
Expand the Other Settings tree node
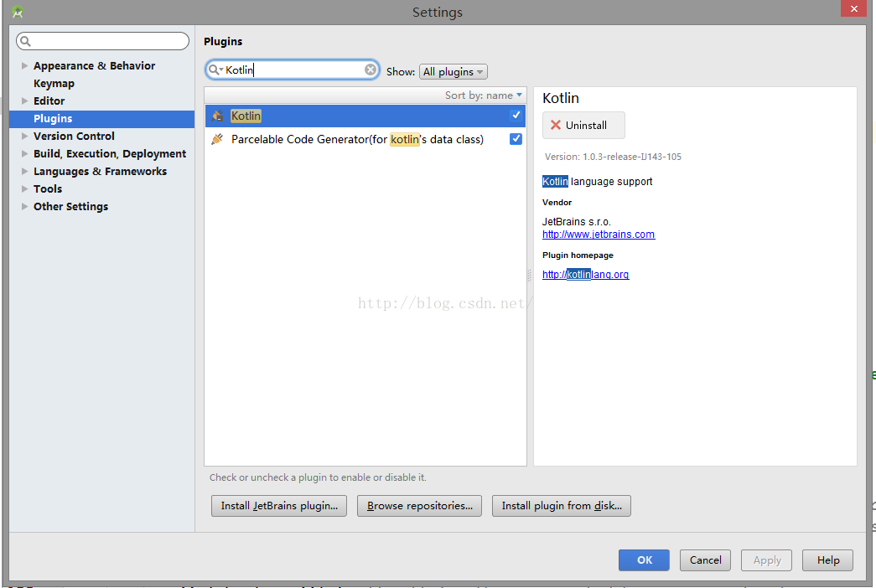click(x=24, y=206)
